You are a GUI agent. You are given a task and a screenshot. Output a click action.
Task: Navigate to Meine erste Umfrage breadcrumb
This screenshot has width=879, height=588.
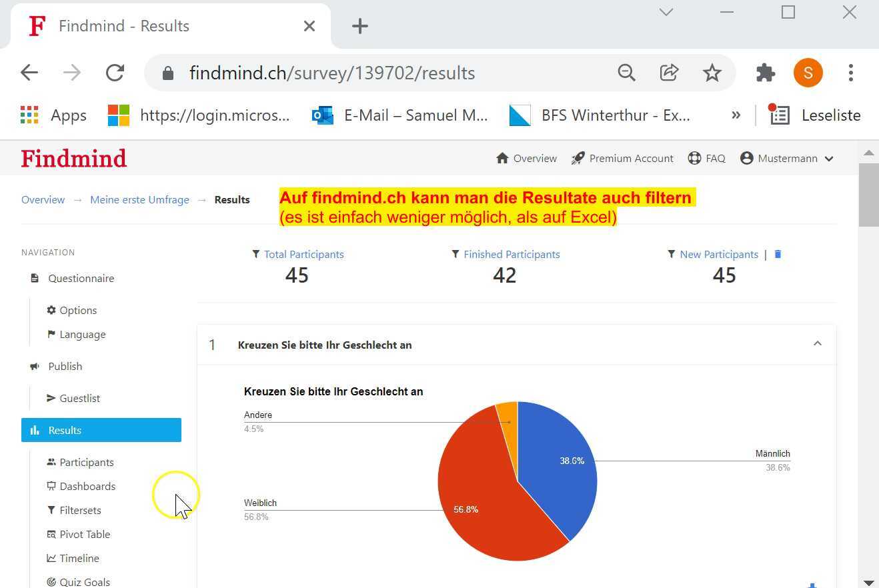[139, 199]
